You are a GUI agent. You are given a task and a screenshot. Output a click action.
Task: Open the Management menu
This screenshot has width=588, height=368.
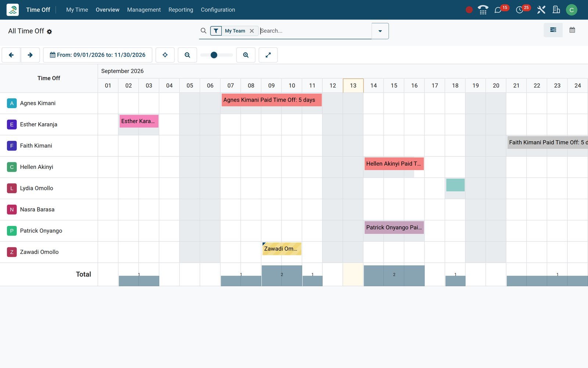(x=144, y=10)
